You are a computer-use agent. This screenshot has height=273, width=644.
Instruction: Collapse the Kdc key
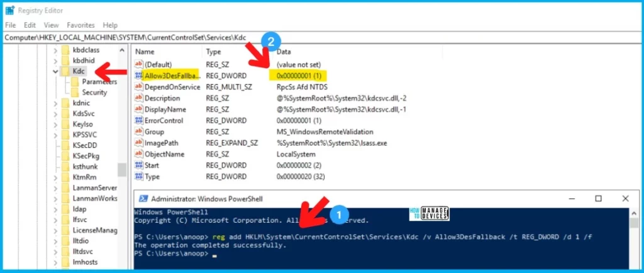point(55,72)
